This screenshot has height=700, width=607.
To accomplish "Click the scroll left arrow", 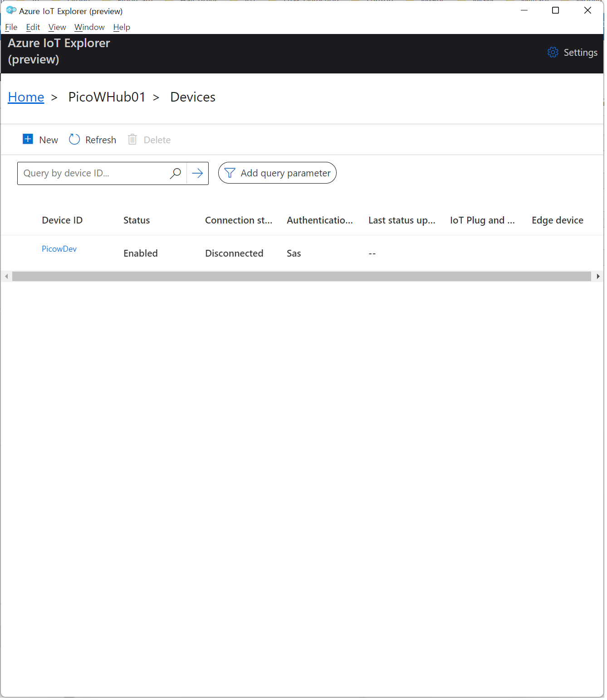I will (x=6, y=277).
